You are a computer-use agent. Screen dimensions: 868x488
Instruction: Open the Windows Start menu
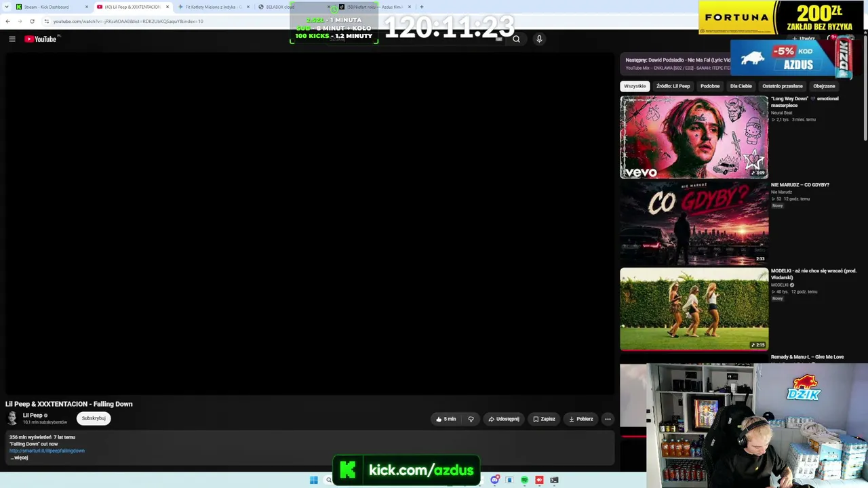313,480
